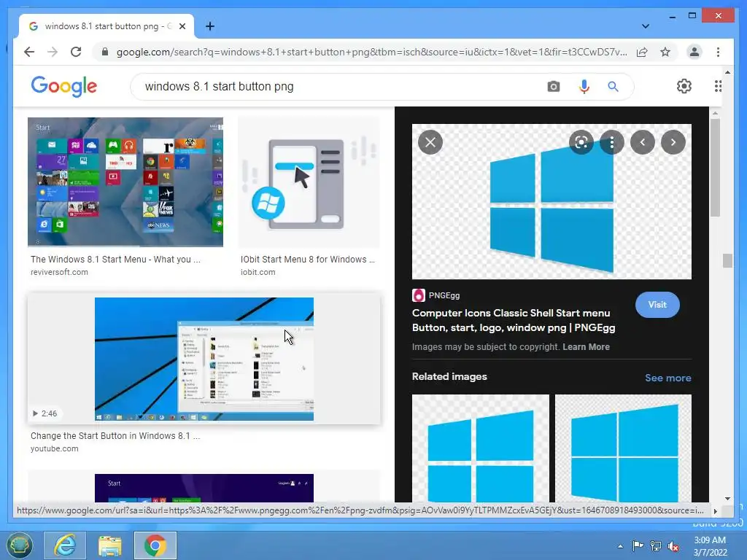Image resolution: width=747 pixels, height=560 pixels.
Task: Search by image with the camera icon
Action: (x=553, y=86)
